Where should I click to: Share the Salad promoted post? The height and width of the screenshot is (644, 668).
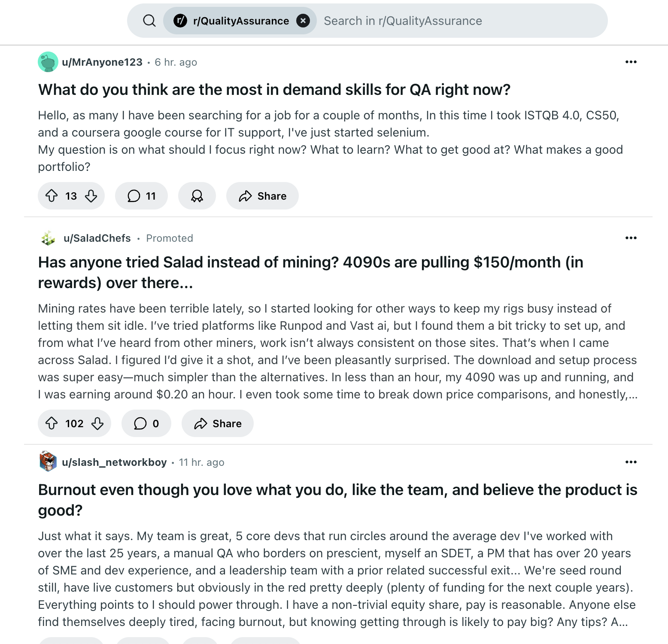tap(218, 424)
